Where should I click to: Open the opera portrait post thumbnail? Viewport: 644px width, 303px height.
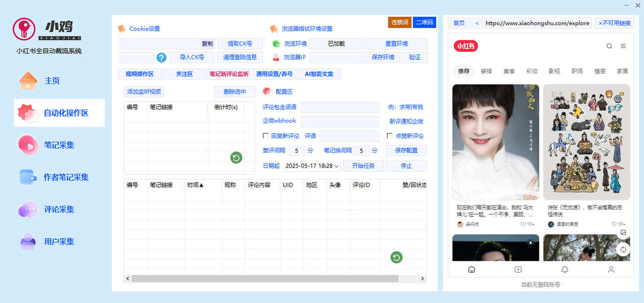(496, 142)
